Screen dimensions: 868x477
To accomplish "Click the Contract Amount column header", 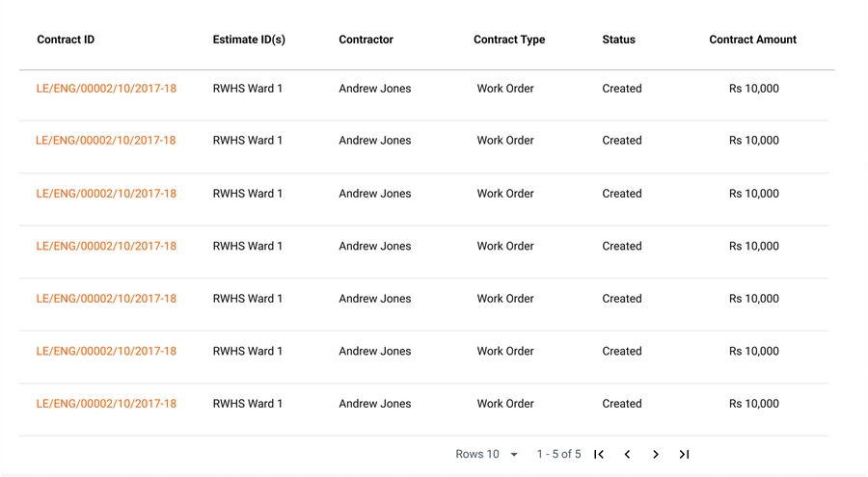I will pos(752,40).
